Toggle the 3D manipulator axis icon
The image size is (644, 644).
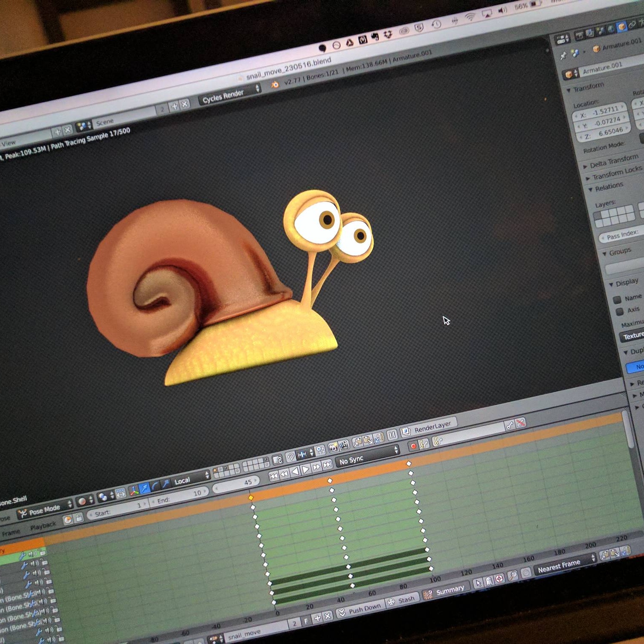[134, 491]
